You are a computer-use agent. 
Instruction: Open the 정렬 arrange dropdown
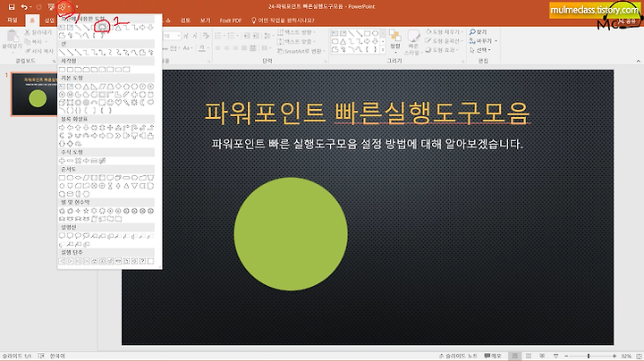(x=395, y=41)
